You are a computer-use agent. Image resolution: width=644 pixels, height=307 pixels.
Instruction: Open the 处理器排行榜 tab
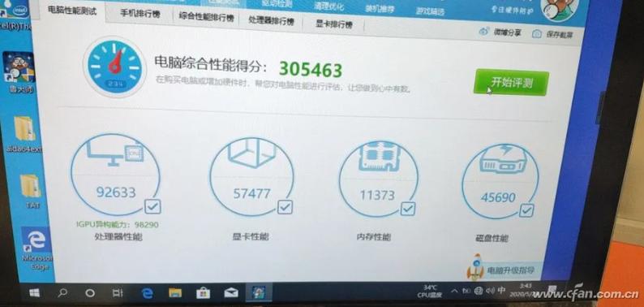point(271,20)
